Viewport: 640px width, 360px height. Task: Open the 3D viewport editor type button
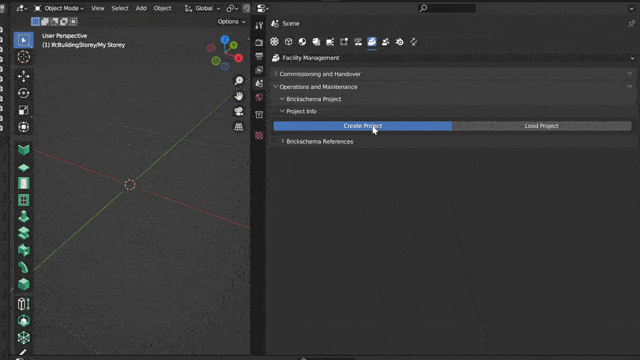tap(21, 8)
